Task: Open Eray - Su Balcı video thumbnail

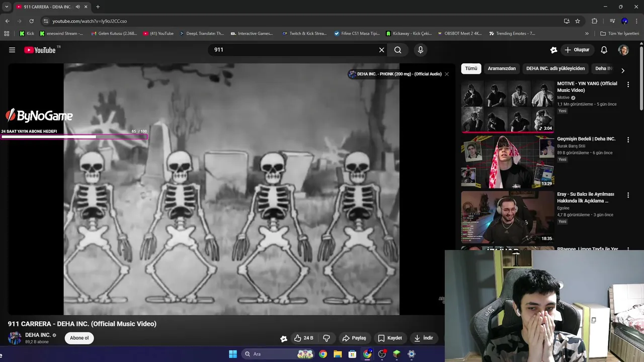Action: click(x=508, y=217)
